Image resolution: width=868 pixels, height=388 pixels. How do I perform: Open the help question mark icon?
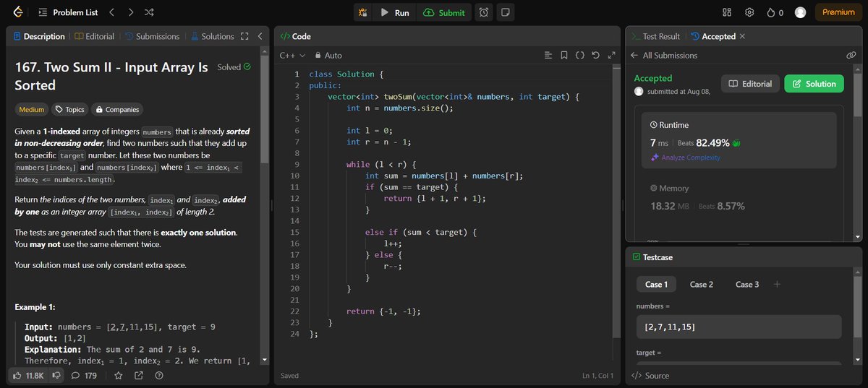tap(158, 375)
